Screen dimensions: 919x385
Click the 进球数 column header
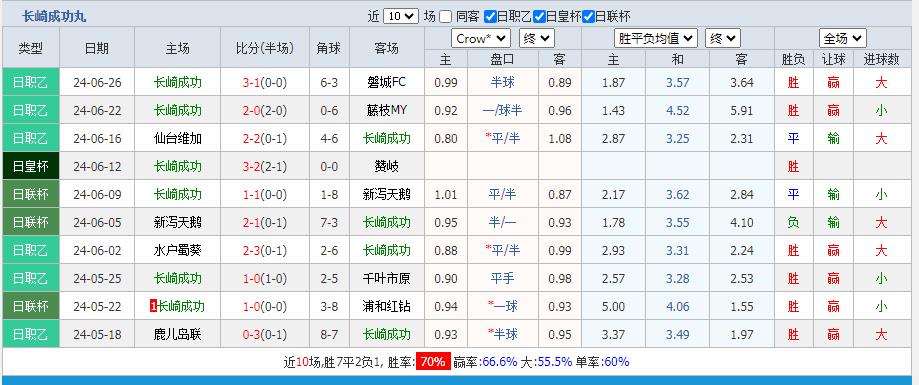[881, 59]
